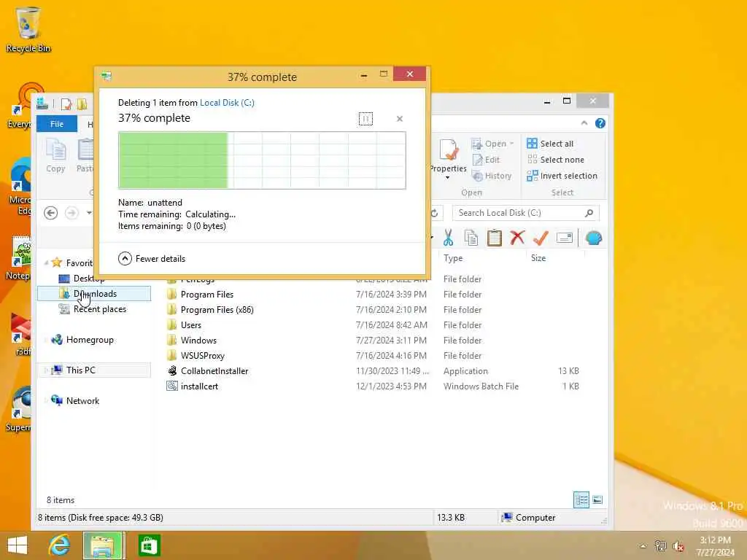
Task: Expand the Open dropdown arrow
Action: click(x=511, y=144)
